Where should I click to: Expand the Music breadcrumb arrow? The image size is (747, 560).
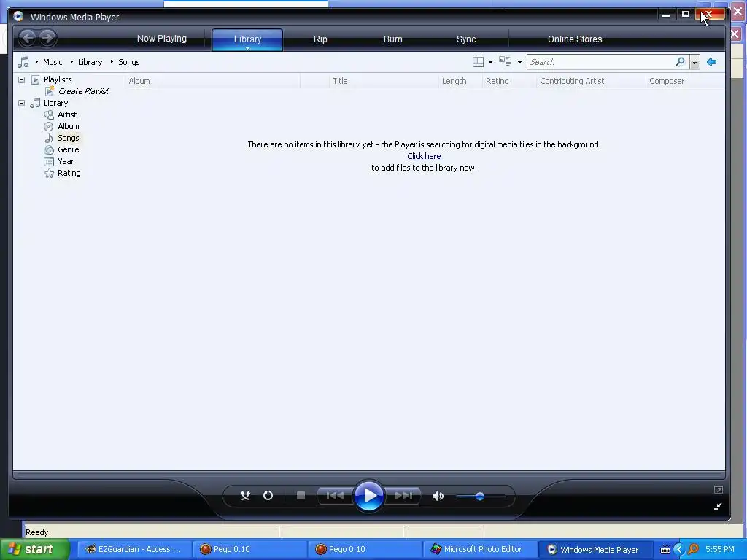tap(36, 61)
